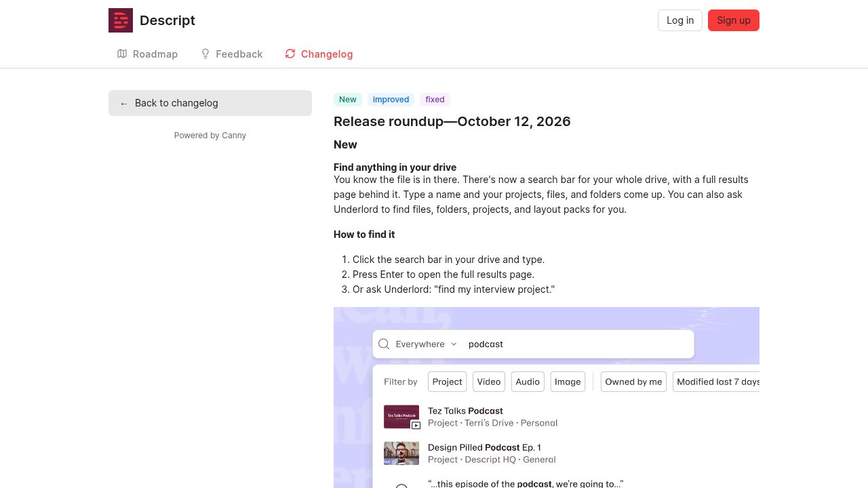The width and height of the screenshot is (868, 488).
Task: Click the Project · Terri's Drive · Personal text
Action: pyautogui.click(x=493, y=423)
